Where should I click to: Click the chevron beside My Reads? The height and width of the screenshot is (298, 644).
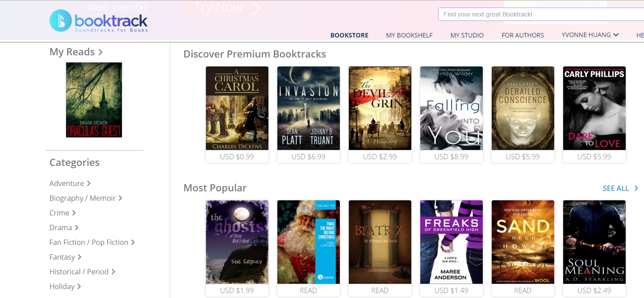click(x=100, y=52)
